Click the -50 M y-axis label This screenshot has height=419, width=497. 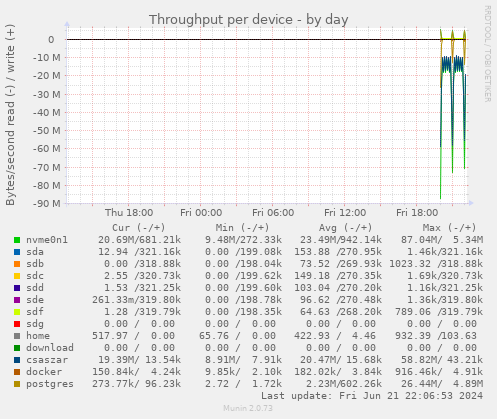point(47,131)
